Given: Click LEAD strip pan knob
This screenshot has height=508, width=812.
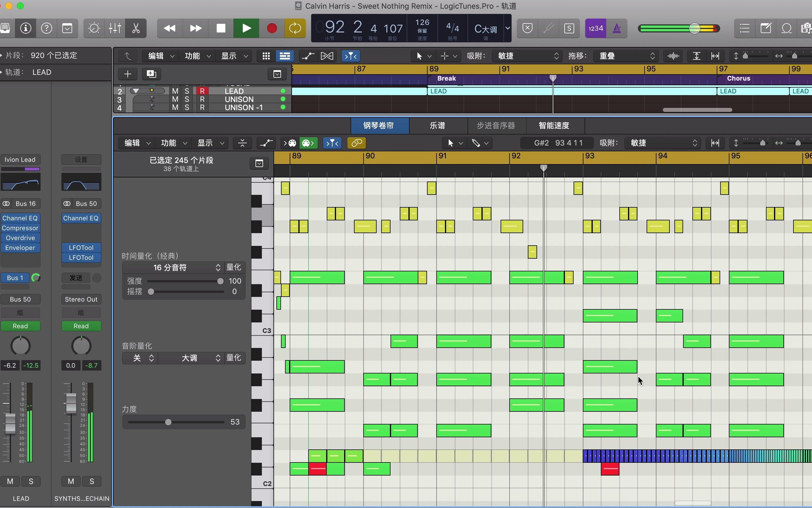Looking at the screenshot, I should 21,346.
